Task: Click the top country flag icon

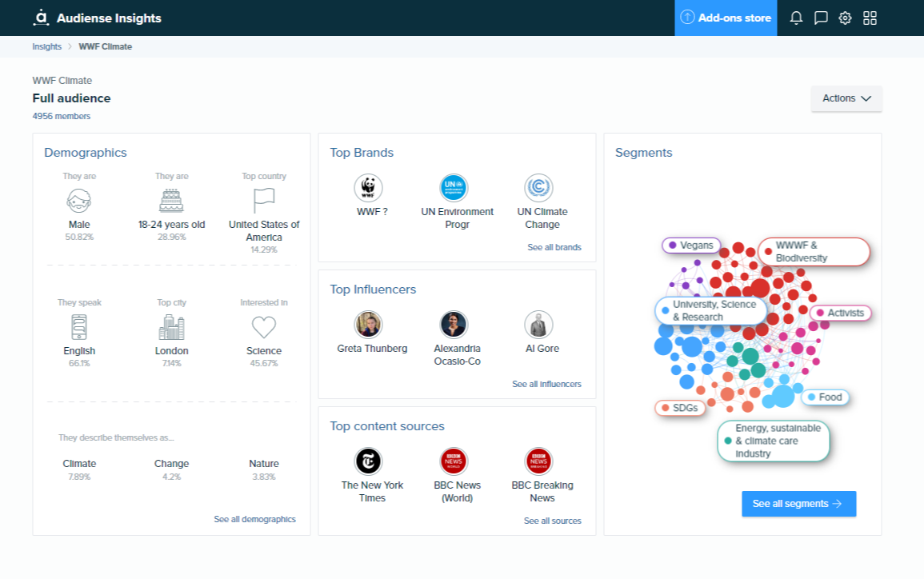Action: [x=264, y=201]
